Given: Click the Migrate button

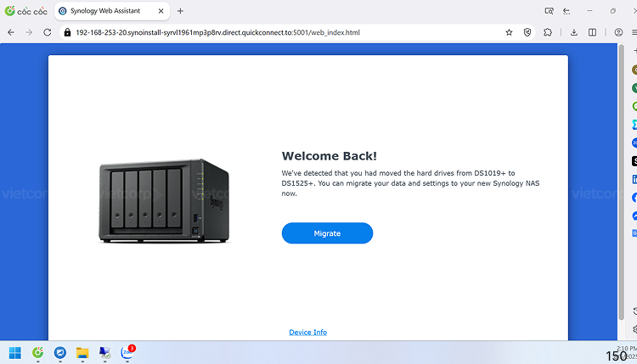Looking at the screenshot, I should click(x=327, y=233).
